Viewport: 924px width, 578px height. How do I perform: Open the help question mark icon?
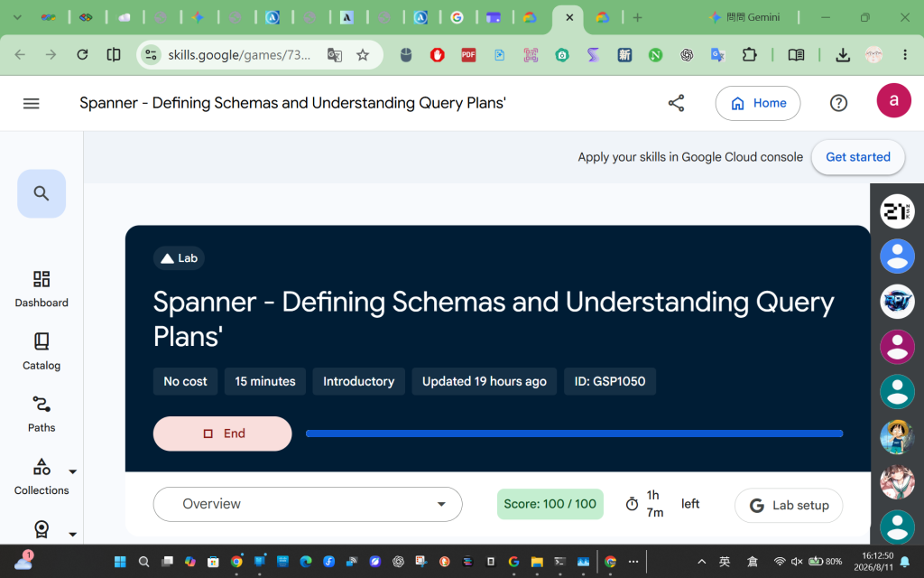tap(838, 103)
